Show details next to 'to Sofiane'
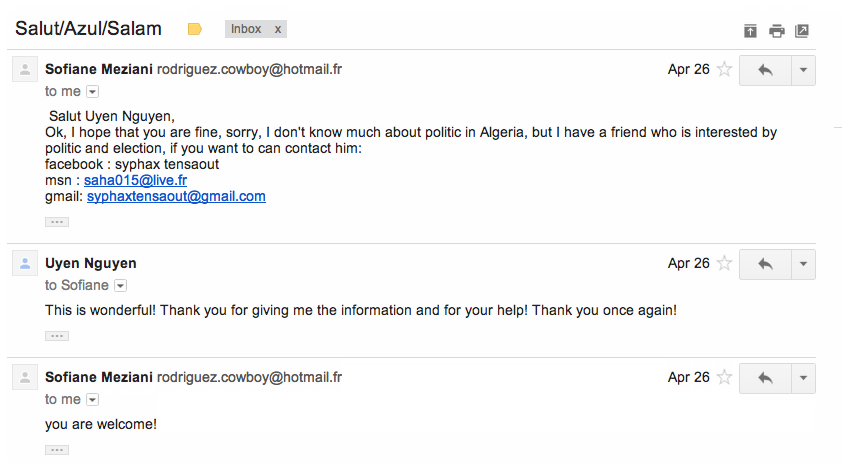 [120, 286]
